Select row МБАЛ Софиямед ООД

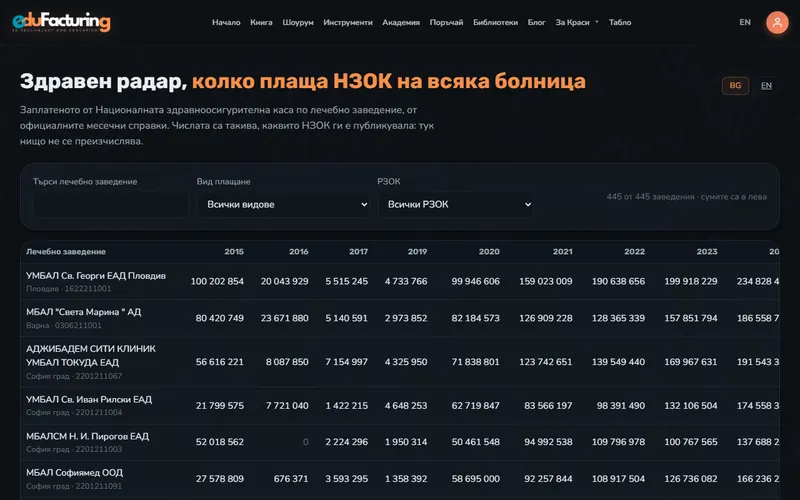click(400, 479)
